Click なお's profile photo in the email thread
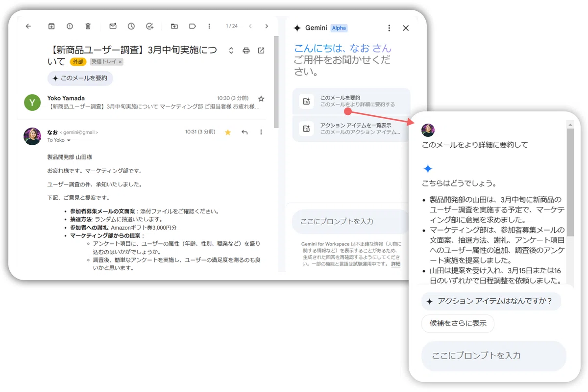 tap(32, 136)
